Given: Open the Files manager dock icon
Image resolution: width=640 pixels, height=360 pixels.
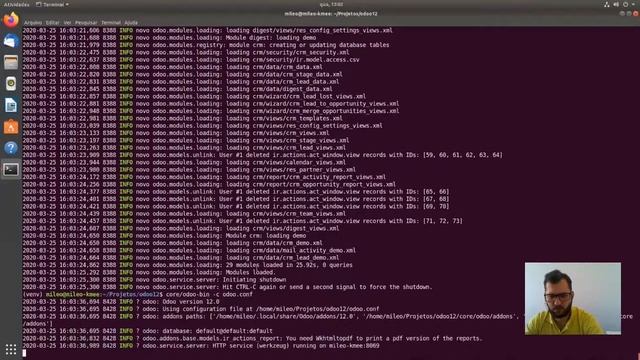Looking at the screenshot, I should pos(11,62).
